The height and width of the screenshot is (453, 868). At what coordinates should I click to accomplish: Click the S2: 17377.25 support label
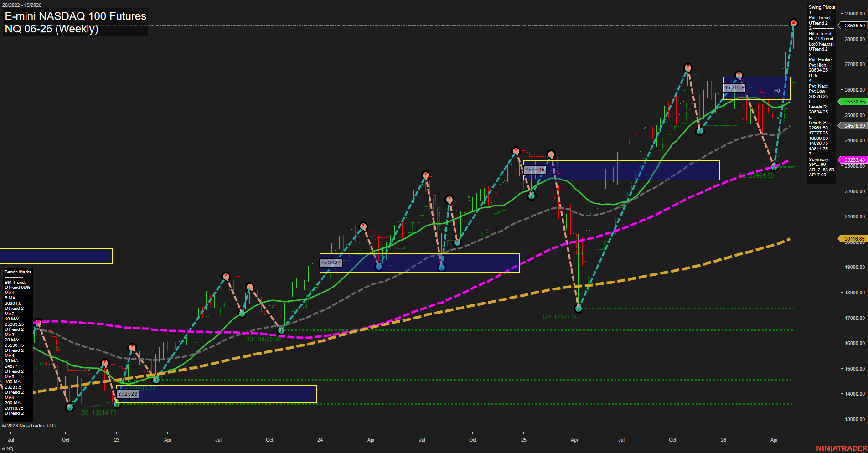560,317
